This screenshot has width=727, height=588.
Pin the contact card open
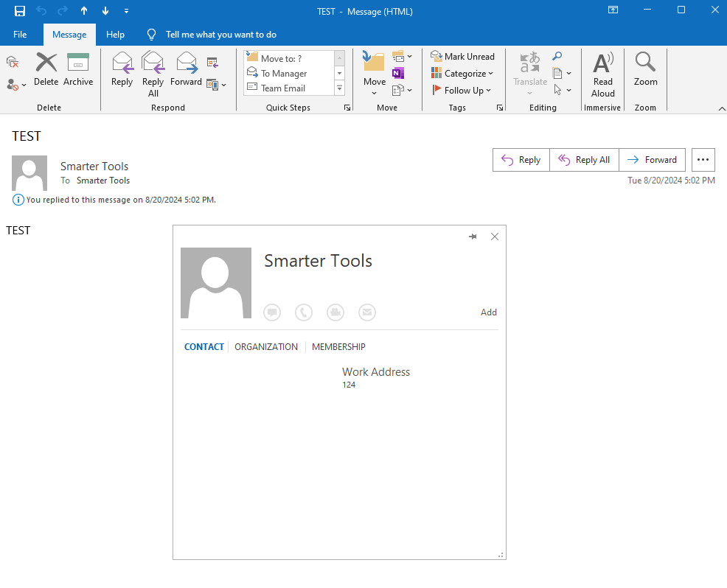tap(473, 237)
